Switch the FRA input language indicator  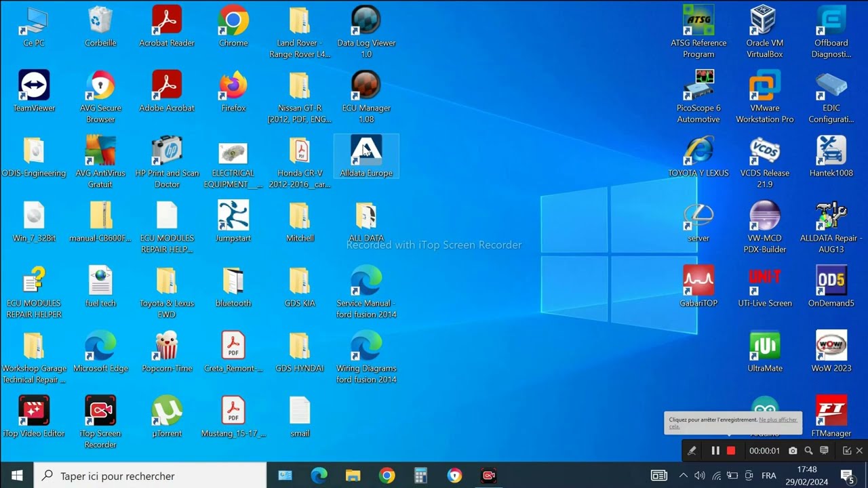click(x=769, y=476)
